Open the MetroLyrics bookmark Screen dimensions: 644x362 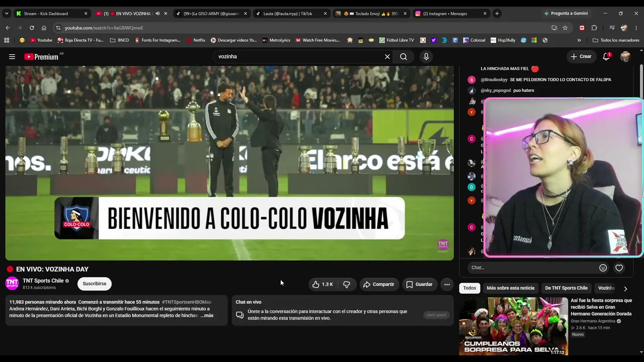(x=276, y=40)
